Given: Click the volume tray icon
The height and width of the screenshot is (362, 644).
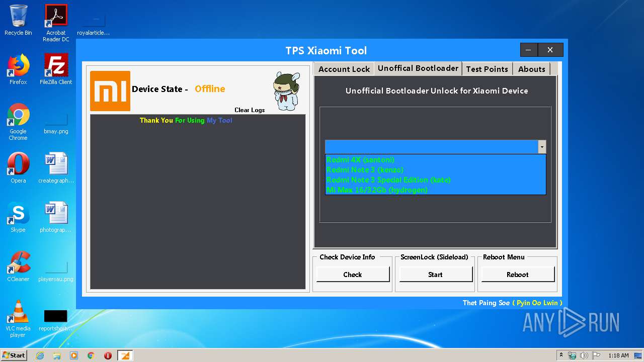Looking at the screenshot, I should 584,355.
